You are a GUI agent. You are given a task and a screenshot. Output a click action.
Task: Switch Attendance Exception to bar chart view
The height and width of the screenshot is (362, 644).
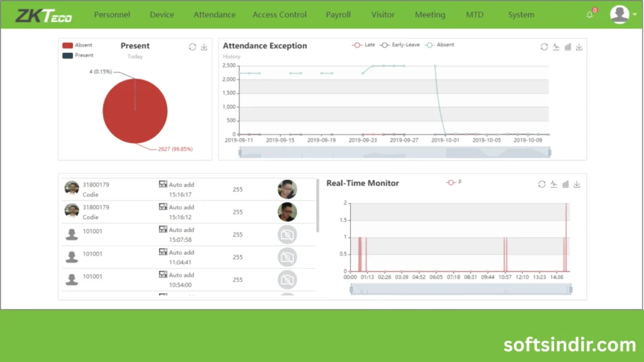pos(567,47)
